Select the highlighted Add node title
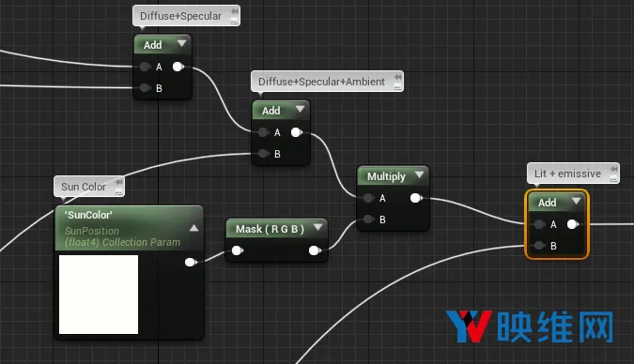Viewport: 634px width, 364px height. 547,203
